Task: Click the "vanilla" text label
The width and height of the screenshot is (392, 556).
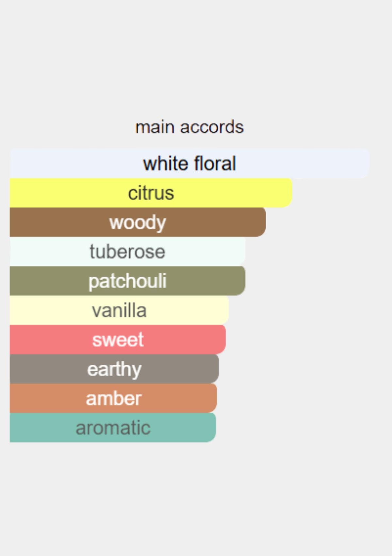Action: [x=119, y=310]
